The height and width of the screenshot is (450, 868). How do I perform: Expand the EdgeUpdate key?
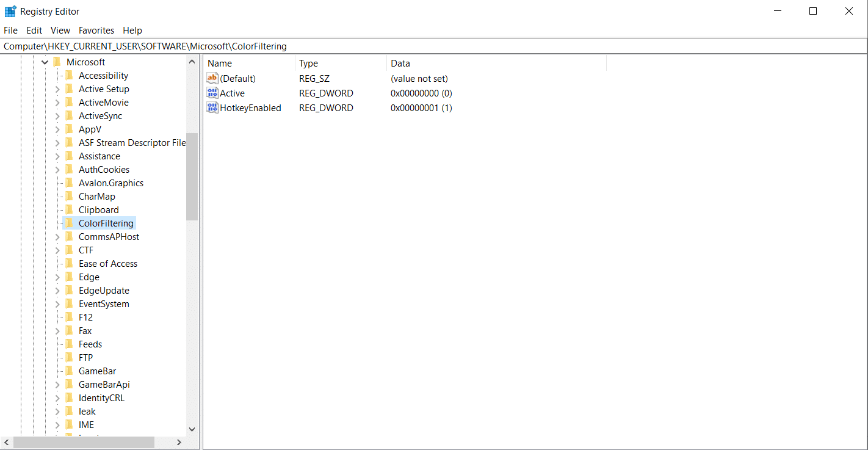click(x=57, y=291)
